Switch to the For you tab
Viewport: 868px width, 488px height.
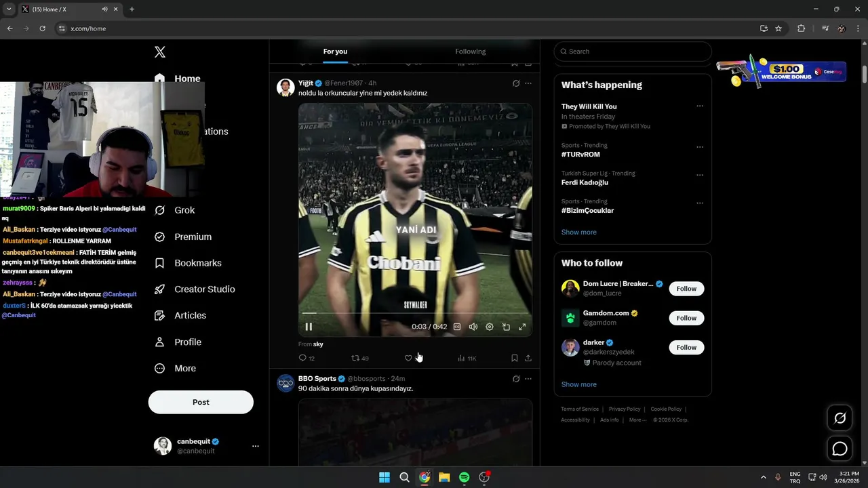click(335, 52)
